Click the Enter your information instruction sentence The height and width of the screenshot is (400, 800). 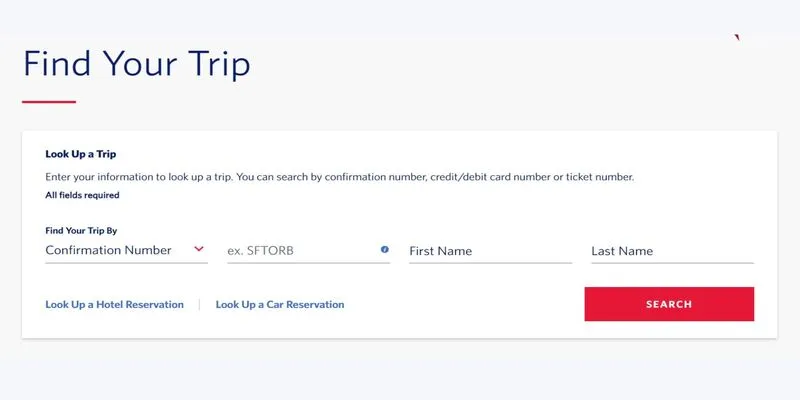[x=339, y=178]
